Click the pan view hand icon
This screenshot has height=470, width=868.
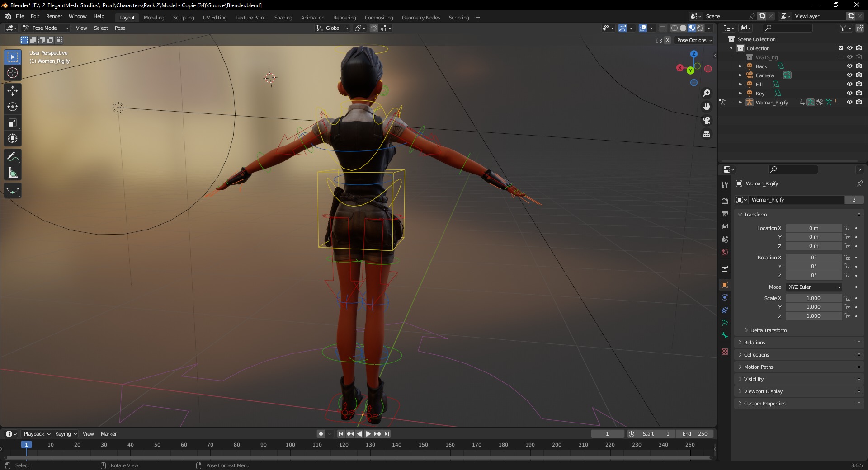tap(707, 107)
